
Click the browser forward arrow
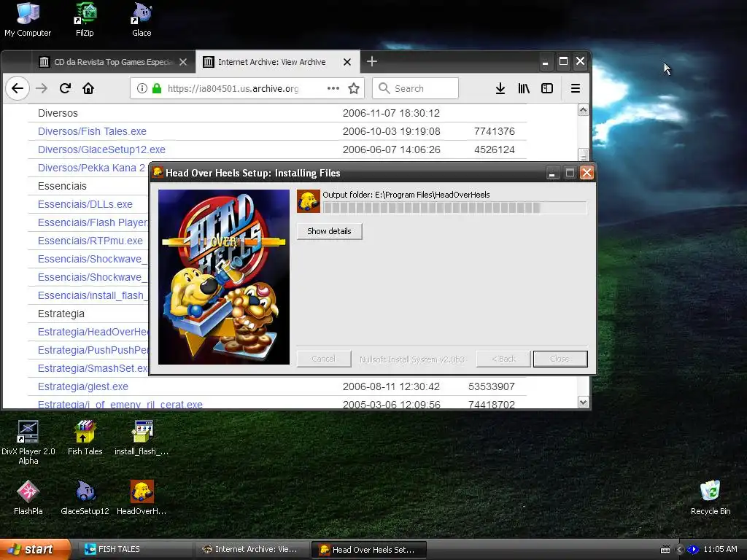pyautogui.click(x=42, y=88)
